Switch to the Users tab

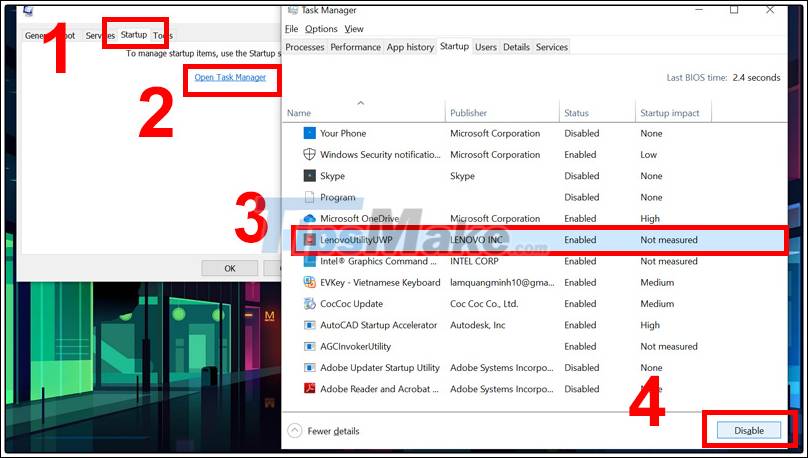[x=486, y=47]
